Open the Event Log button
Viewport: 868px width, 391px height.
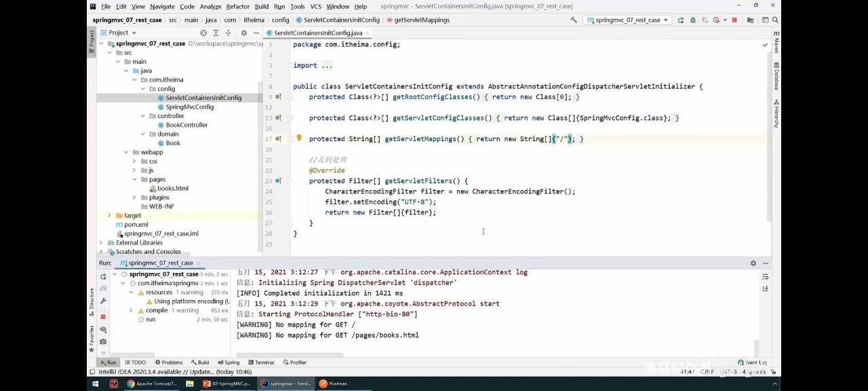pos(753,362)
